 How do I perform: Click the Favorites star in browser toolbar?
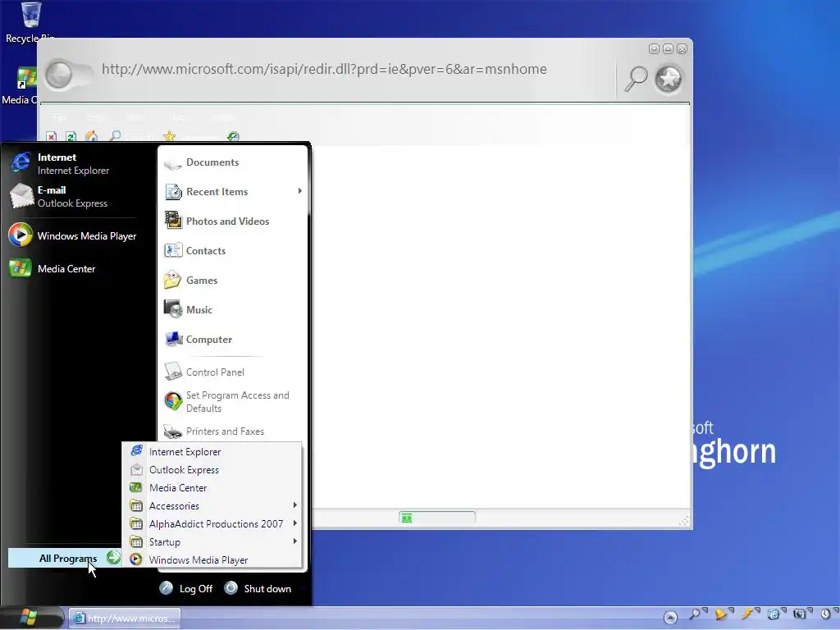coord(169,136)
